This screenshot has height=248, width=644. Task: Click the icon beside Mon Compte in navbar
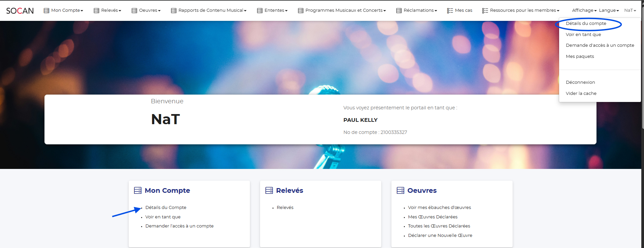(46, 10)
